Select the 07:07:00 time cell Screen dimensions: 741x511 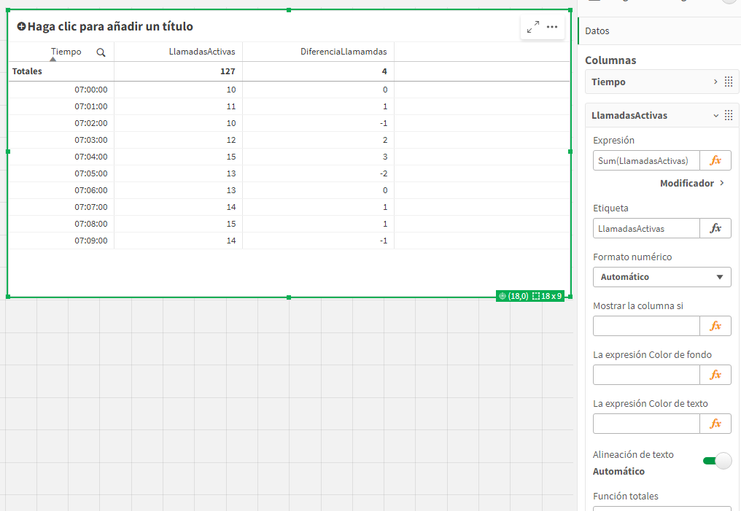(x=91, y=207)
